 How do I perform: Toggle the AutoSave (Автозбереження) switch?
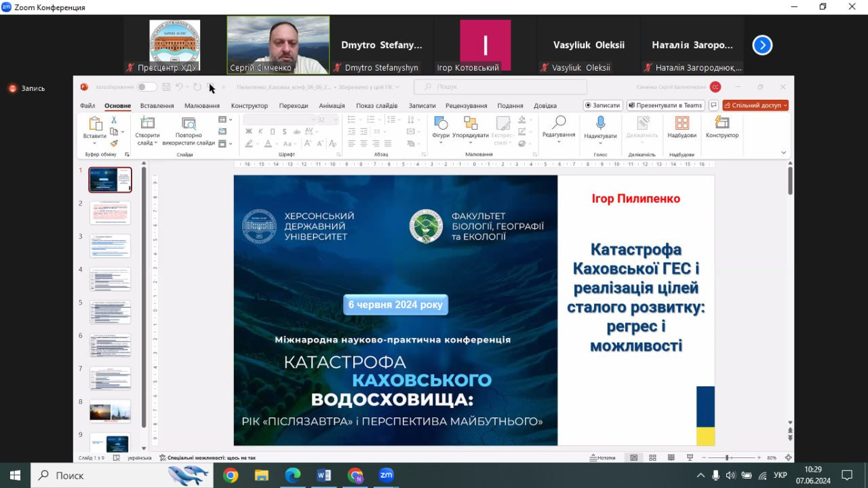(x=146, y=87)
